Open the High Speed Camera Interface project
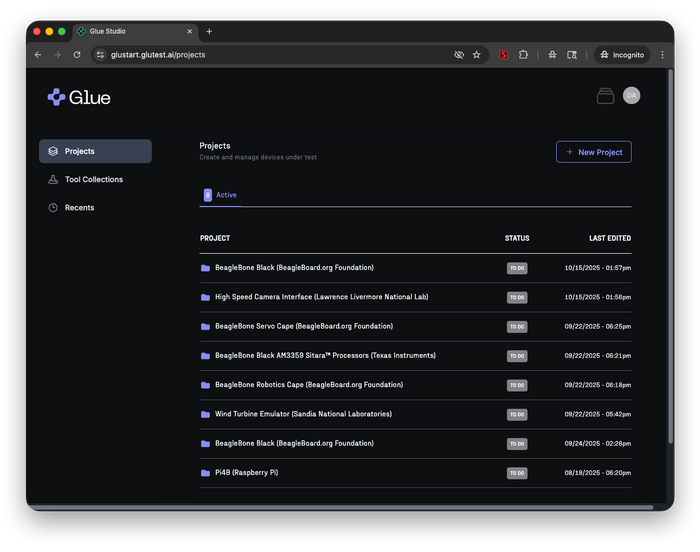Viewport: 700px width, 552px height. (321, 297)
